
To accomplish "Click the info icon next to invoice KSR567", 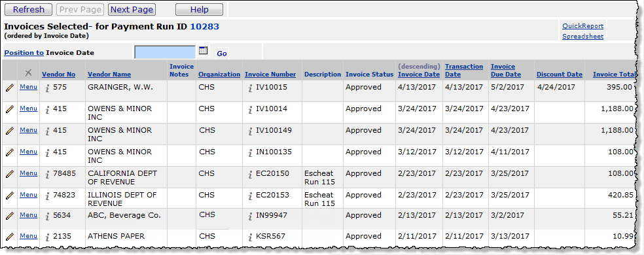I will click(x=250, y=237).
